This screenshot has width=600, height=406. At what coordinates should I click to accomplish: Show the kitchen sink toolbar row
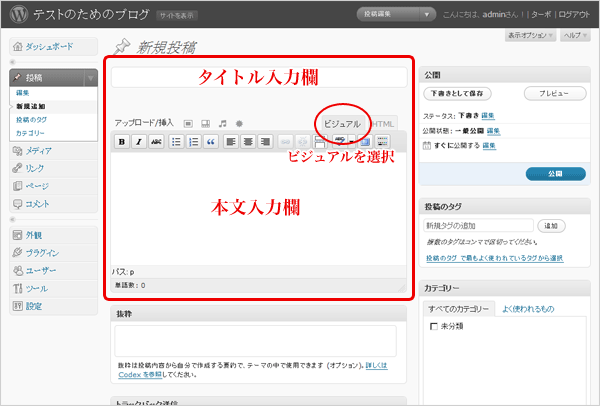pyautogui.click(x=382, y=142)
